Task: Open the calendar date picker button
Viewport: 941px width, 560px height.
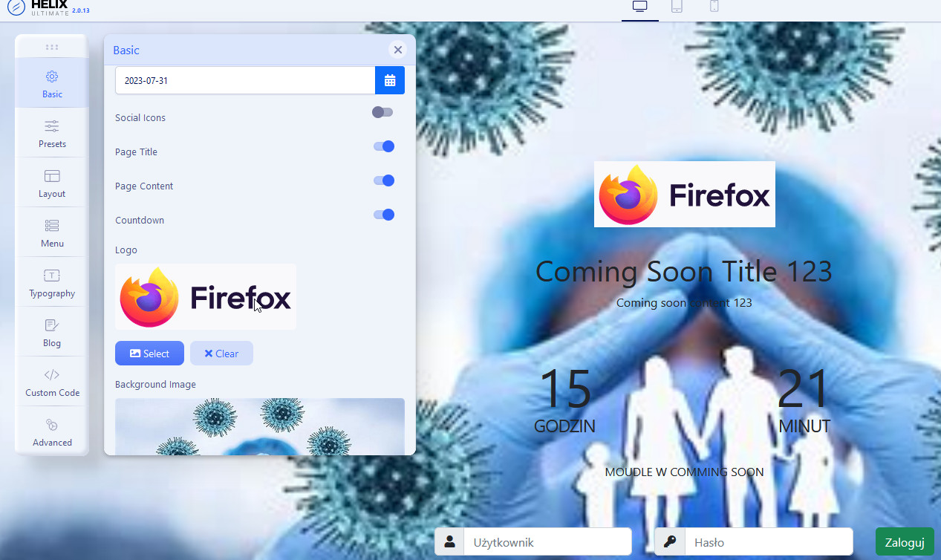Action: tap(390, 80)
